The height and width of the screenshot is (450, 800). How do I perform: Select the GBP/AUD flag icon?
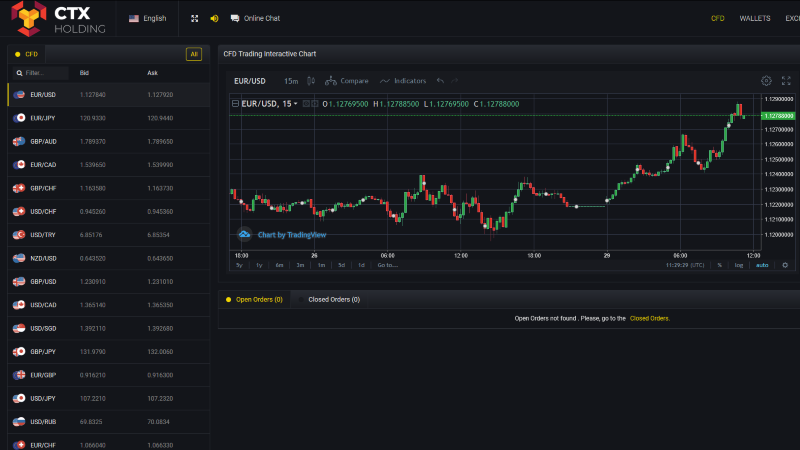[19, 141]
